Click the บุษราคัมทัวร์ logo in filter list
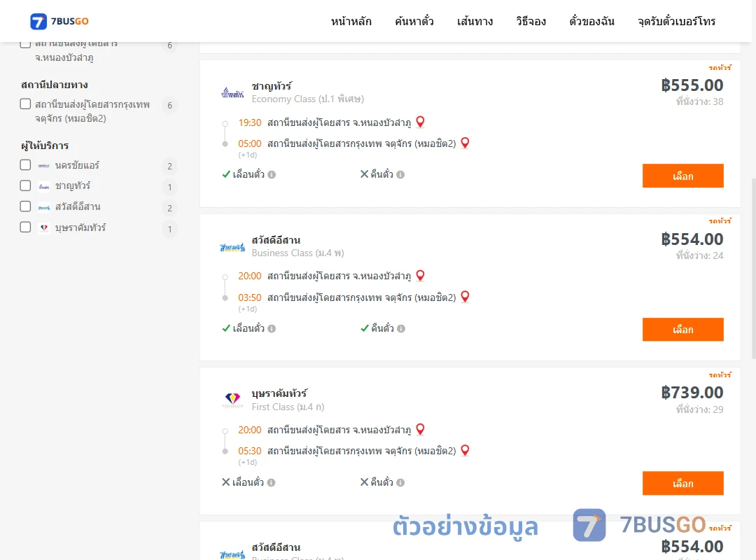Image resolution: width=756 pixels, height=560 pixels. [x=44, y=227]
